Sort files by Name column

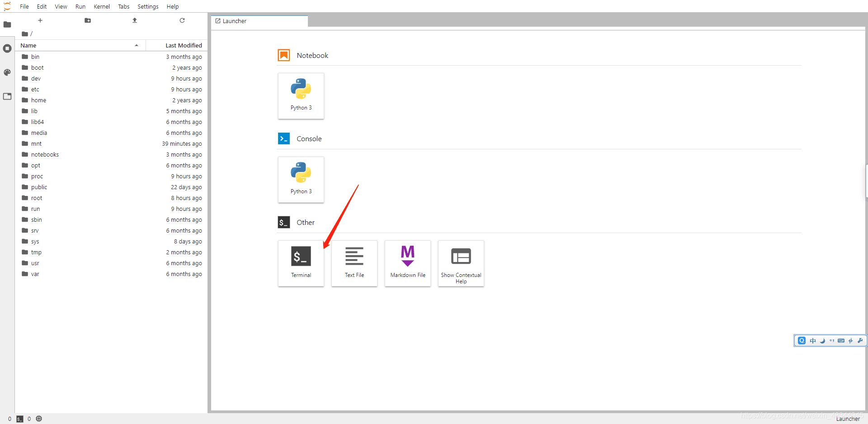(80, 45)
